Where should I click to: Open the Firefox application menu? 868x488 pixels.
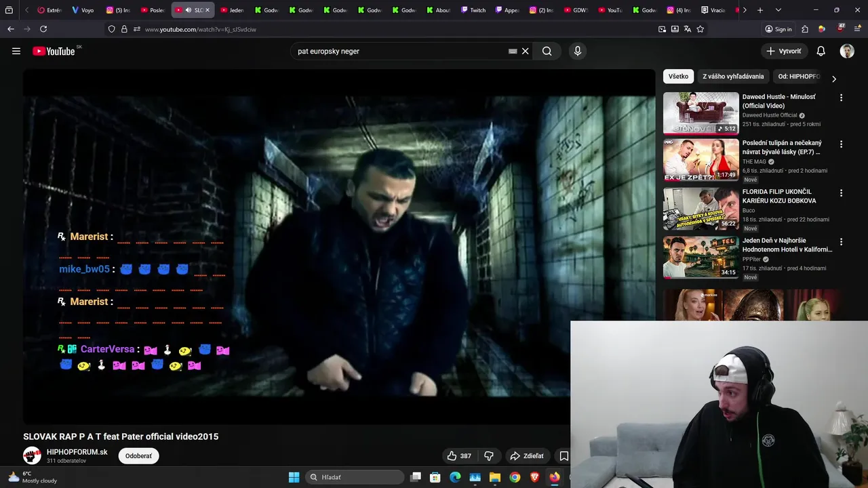(x=858, y=29)
